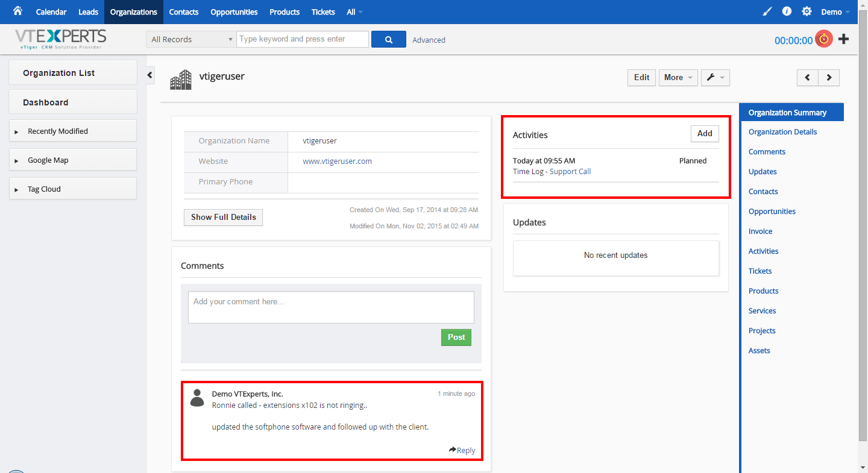Open the Support Call activity link
Screen dimensions: 868x473
(570, 171)
